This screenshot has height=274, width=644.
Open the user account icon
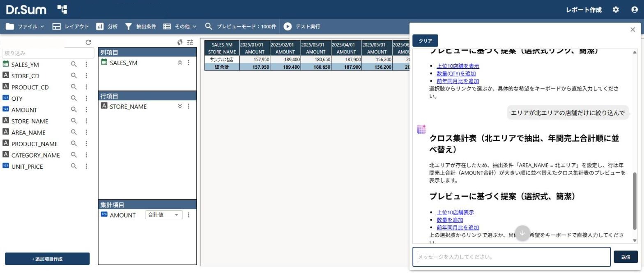[634, 9]
